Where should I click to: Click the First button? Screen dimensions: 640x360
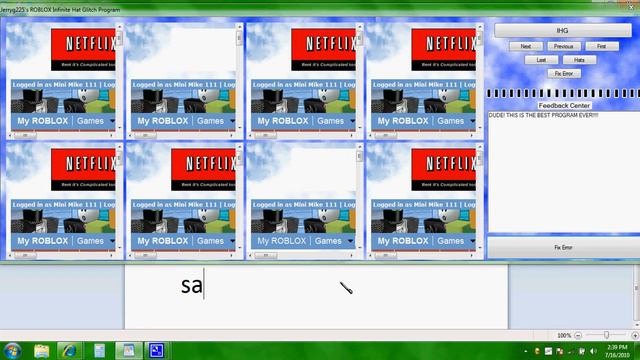602,46
